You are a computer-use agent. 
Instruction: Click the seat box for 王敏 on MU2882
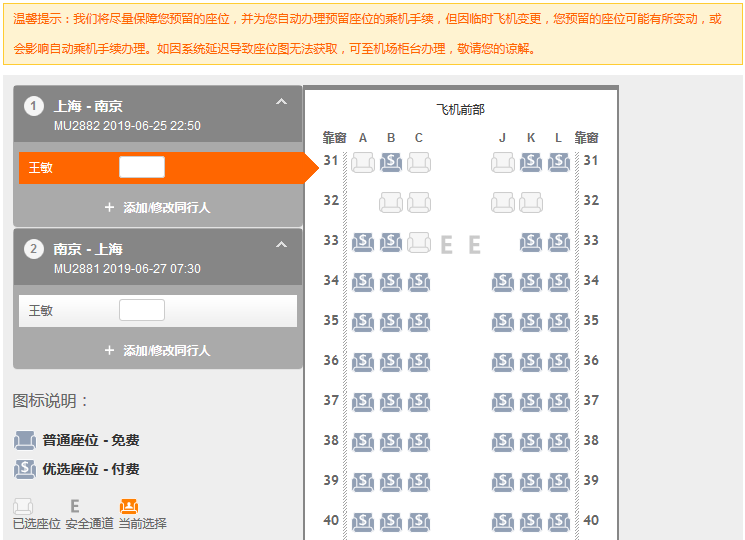click(141, 168)
